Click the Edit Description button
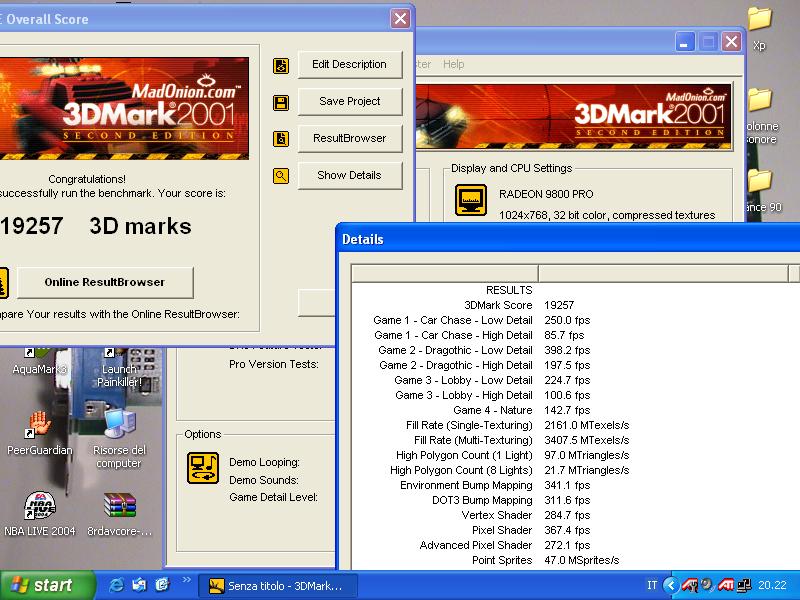 pyautogui.click(x=349, y=64)
